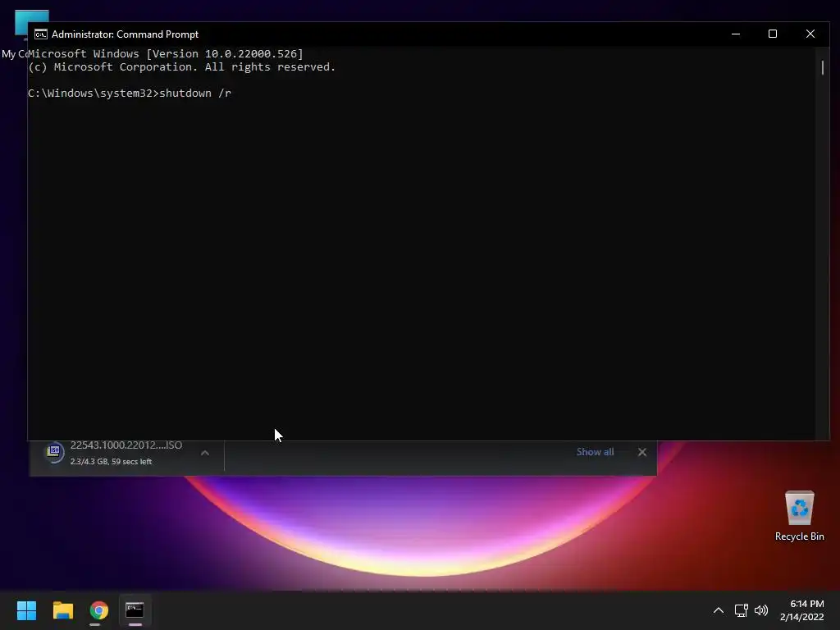The height and width of the screenshot is (630, 840).
Task: Click the Command Prompt taskbar icon
Action: (x=135, y=610)
